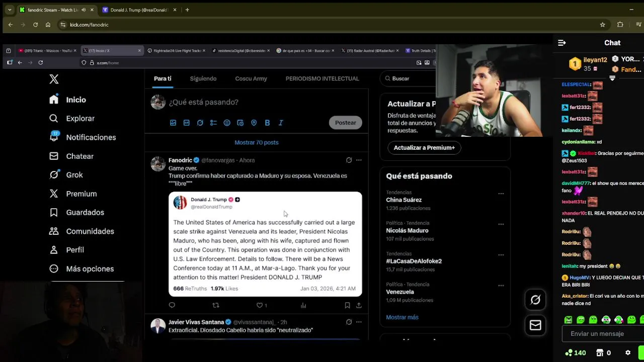This screenshot has height=362, width=644.
Task: Open Inicio home in X sidebar
Action: (67, 100)
